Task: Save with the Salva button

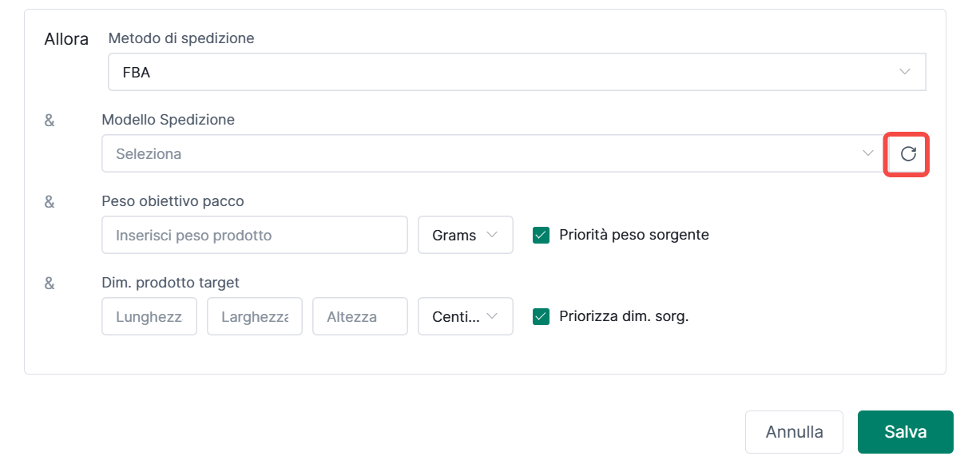Action: click(905, 432)
